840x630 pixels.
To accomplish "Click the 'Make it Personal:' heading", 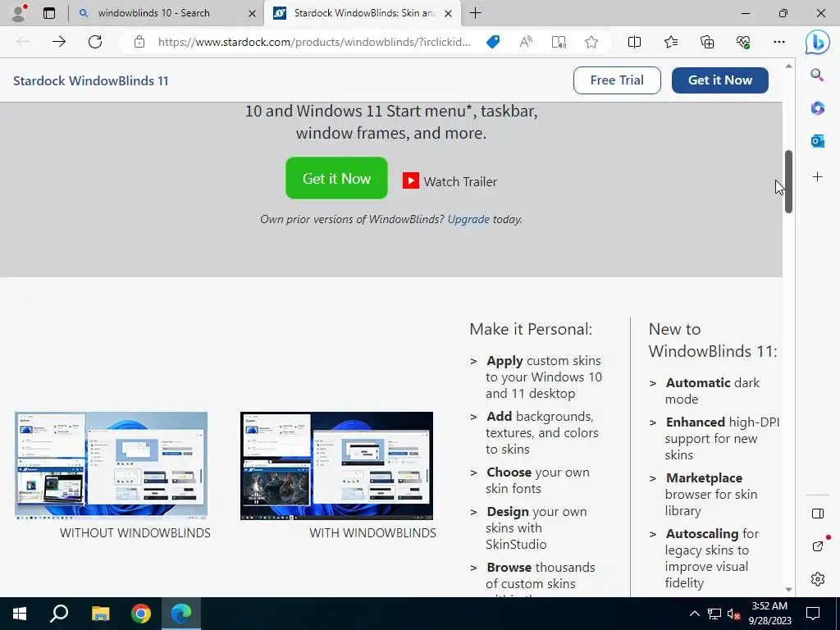I will click(531, 329).
